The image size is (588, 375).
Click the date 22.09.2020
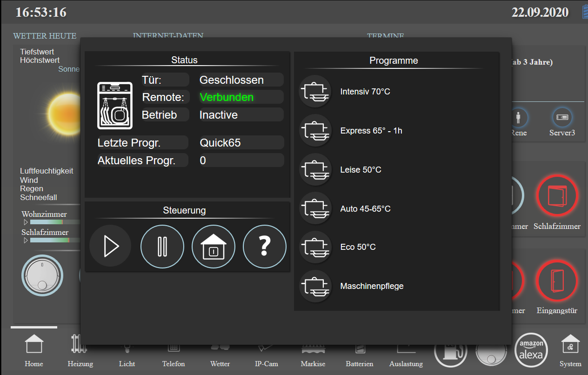pyautogui.click(x=540, y=12)
